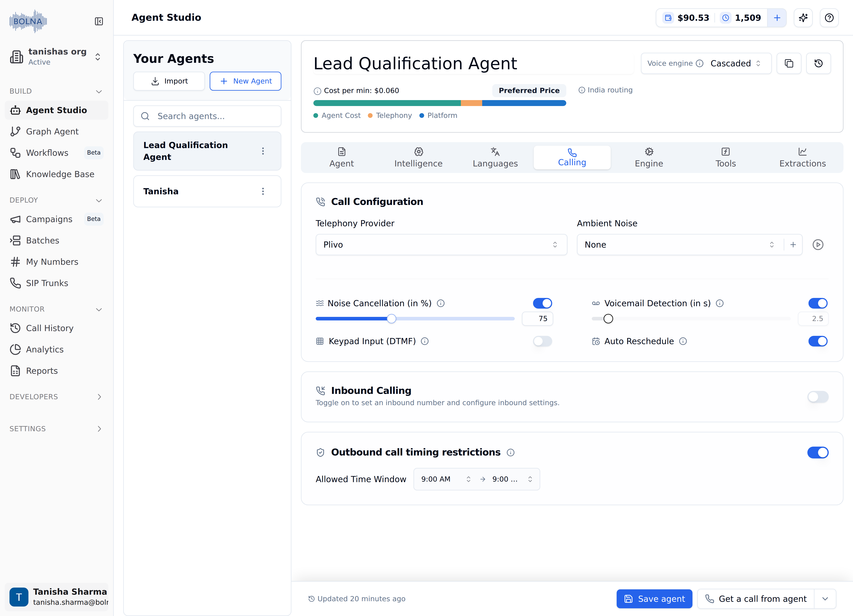Image resolution: width=853 pixels, height=616 pixels.
Task: Open the agent version history icon
Action: click(x=818, y=63)
